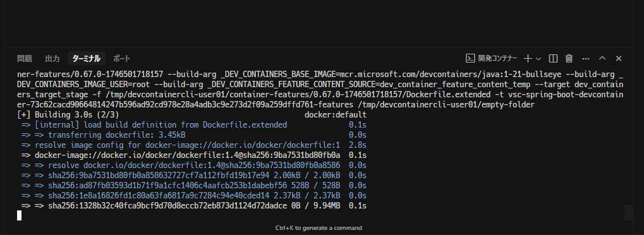Click the 'docker:default' text
Screen dimensions: 644x235
(x=336, y=114)
